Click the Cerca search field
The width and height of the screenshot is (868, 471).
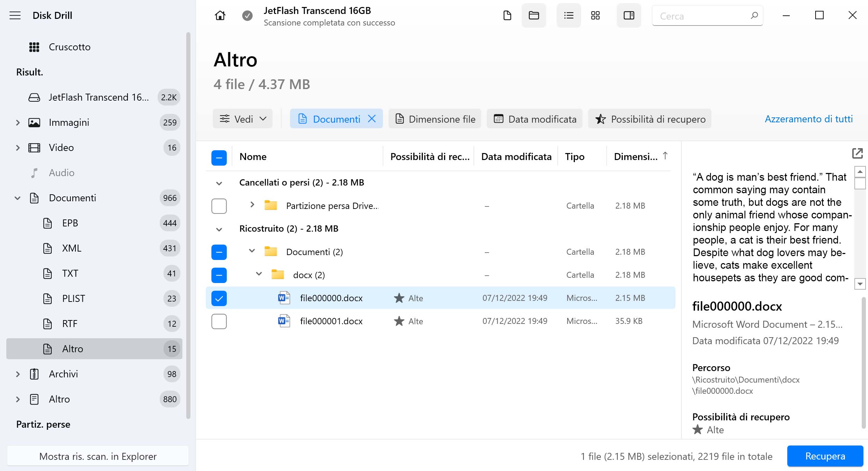(707, 16)
